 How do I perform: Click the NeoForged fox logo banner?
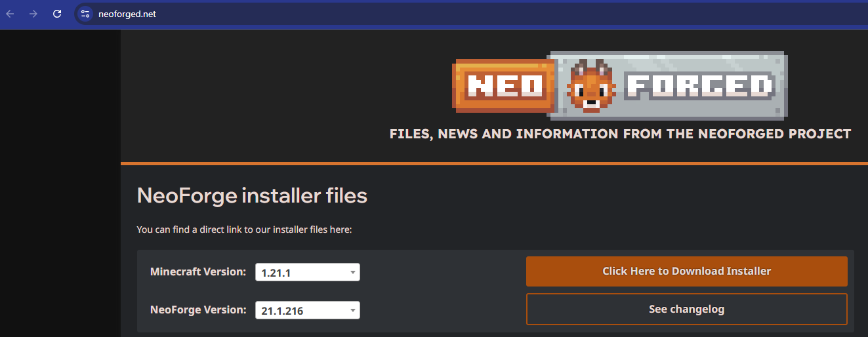tap(620, 85)
